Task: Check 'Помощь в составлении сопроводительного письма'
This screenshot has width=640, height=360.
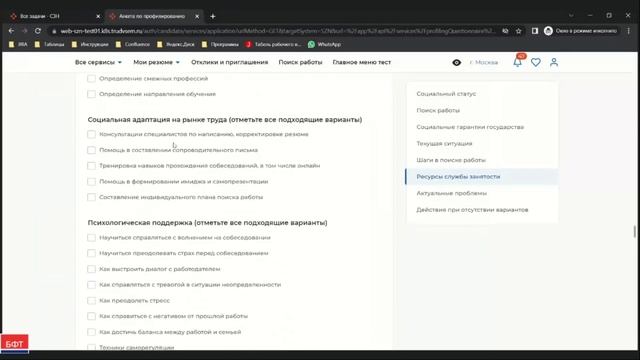Action: [x=91, y=150]
